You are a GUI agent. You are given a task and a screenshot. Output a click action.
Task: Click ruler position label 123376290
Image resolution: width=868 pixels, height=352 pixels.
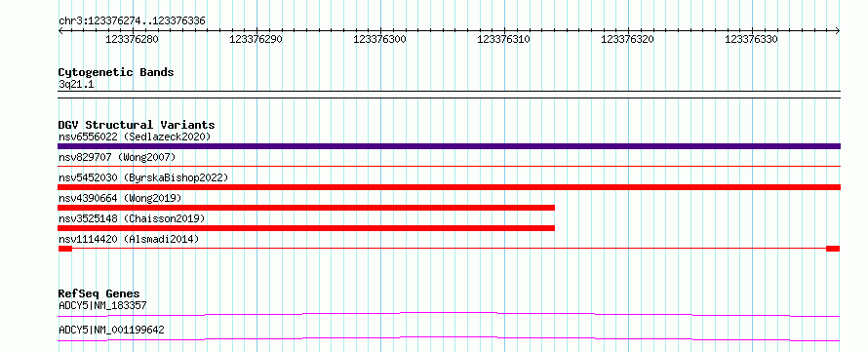click(x=256, y=39)
